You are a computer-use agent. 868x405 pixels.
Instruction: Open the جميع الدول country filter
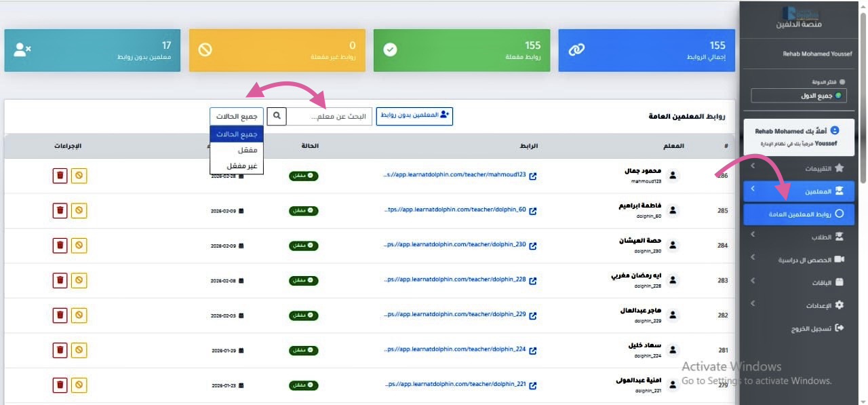pos(799,96)
